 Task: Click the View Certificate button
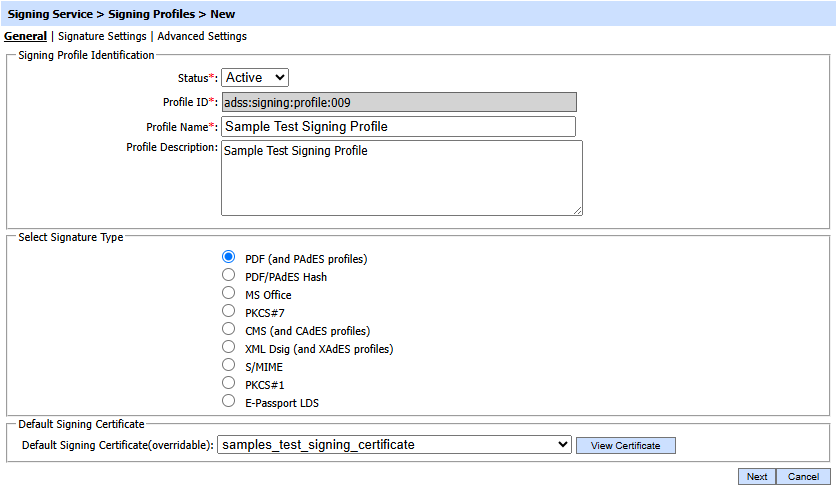(625, 445)
